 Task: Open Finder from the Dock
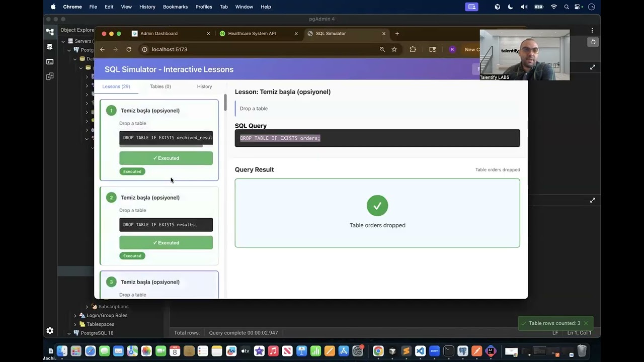(x=62, y=351)
